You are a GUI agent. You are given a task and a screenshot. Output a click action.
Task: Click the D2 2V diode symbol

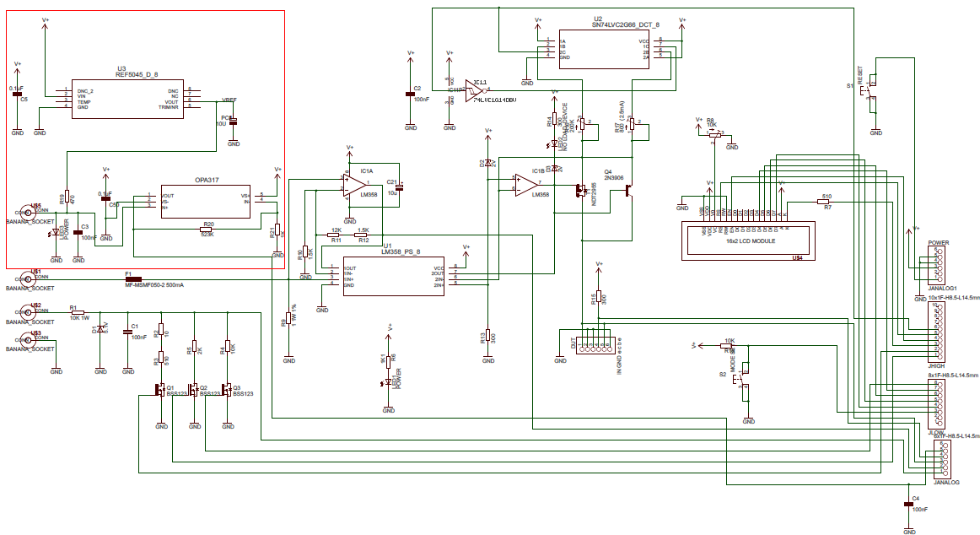tap(488, 162)
